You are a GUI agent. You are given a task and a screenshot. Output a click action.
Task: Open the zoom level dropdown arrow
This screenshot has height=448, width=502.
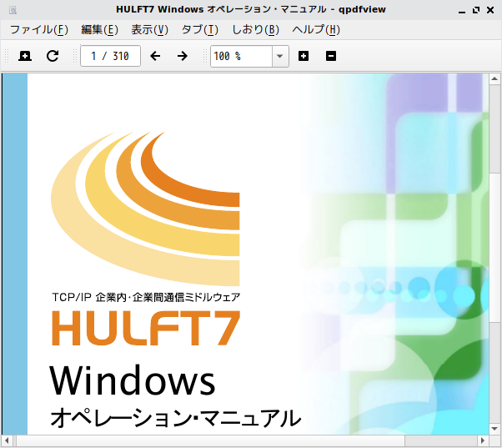280,57
